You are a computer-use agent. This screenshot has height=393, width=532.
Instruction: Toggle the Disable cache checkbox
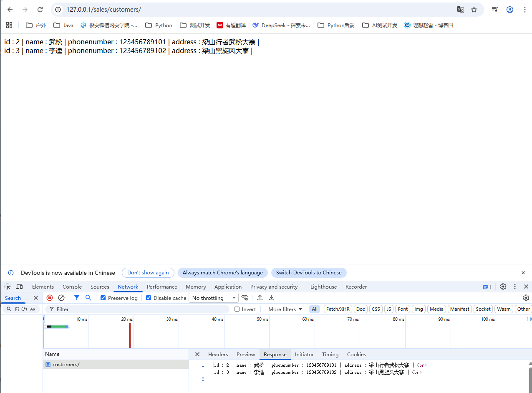point(149,298)
